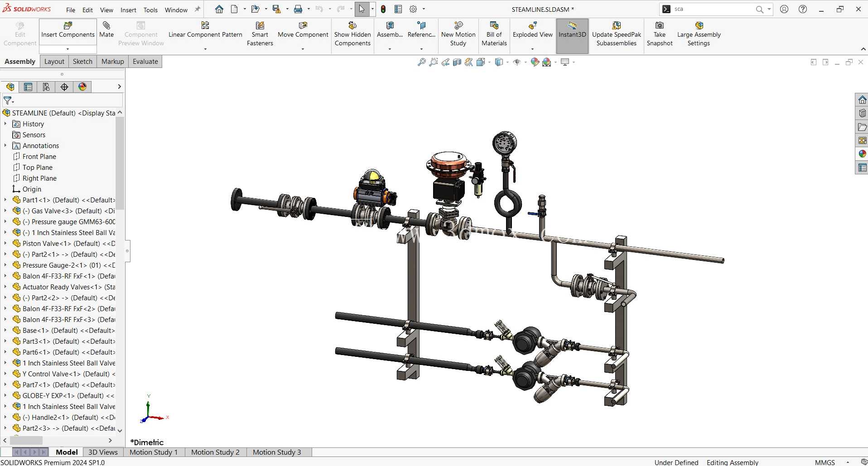The width and height of the screenshot is (868, 466).
Task: Activate Move Component tool
Action: [303, 30]
